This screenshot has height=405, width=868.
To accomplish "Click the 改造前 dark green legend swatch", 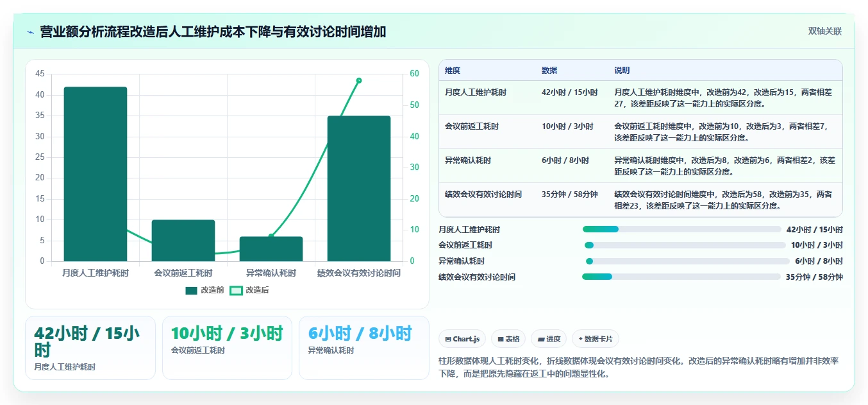I will [191, 291].
